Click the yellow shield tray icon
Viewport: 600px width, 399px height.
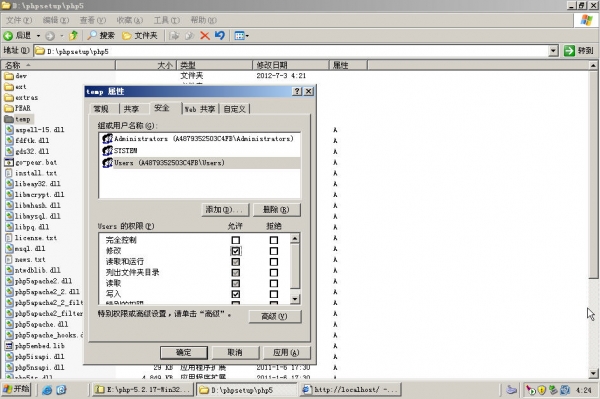pos(541,390)
